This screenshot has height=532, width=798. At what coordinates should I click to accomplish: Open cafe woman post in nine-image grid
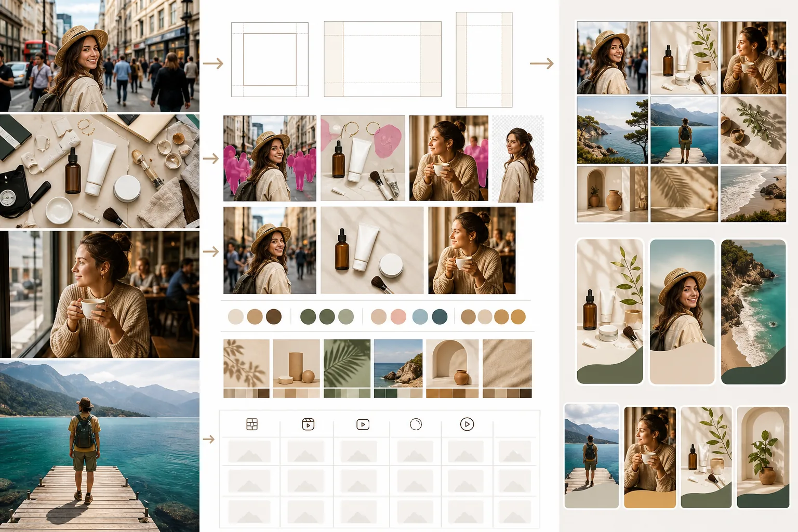(753, 58)
